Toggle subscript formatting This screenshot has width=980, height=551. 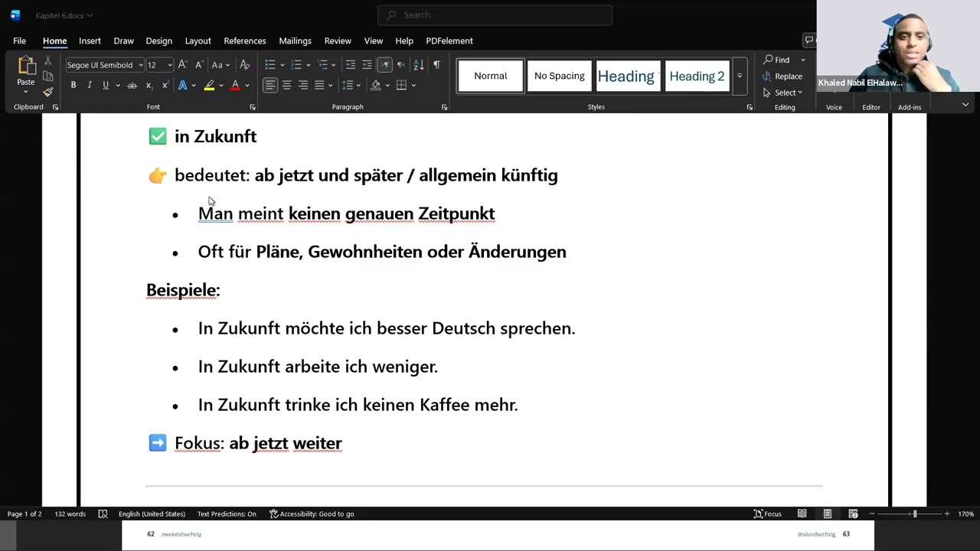coord(149,85)
